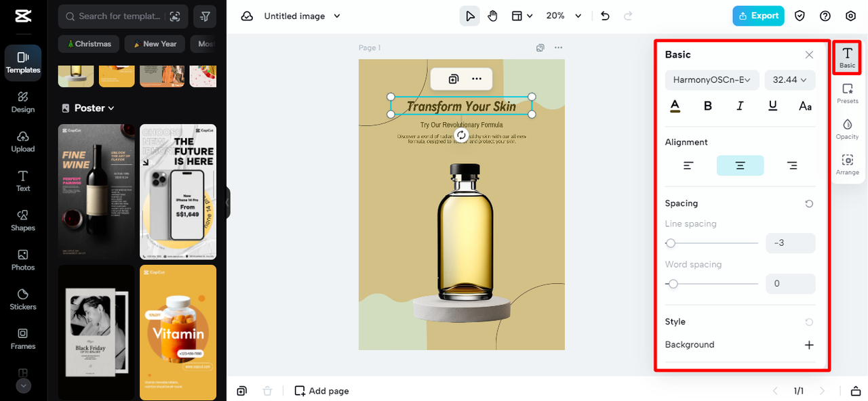Viewport: 868px width, 401px height.
Task: Open the settings hexagon icon
Action: click(851, 16)
